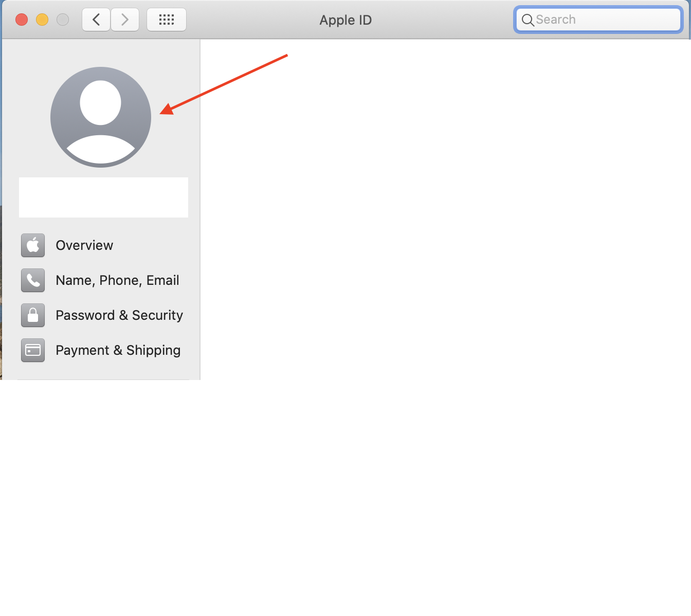Select the phone icon for Name, Phone, Email
Viewport: 691px width, 616px height.
point(33,280)
